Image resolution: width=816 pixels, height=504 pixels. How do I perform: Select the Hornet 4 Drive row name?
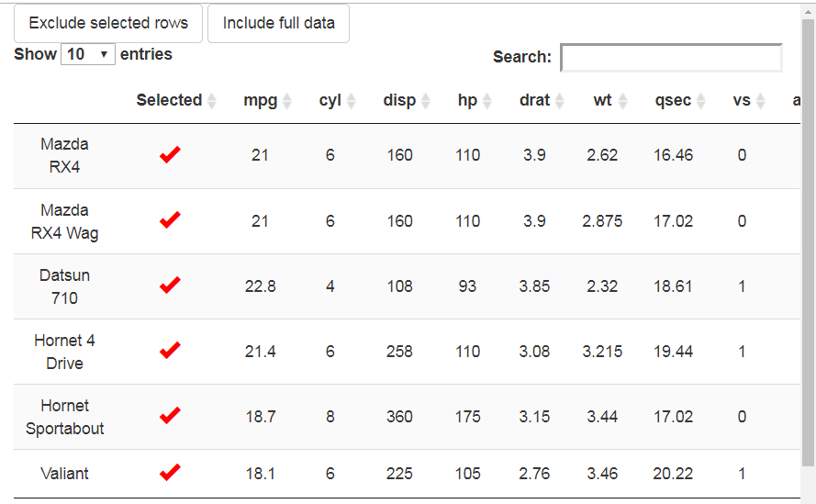tap(65, 352)
